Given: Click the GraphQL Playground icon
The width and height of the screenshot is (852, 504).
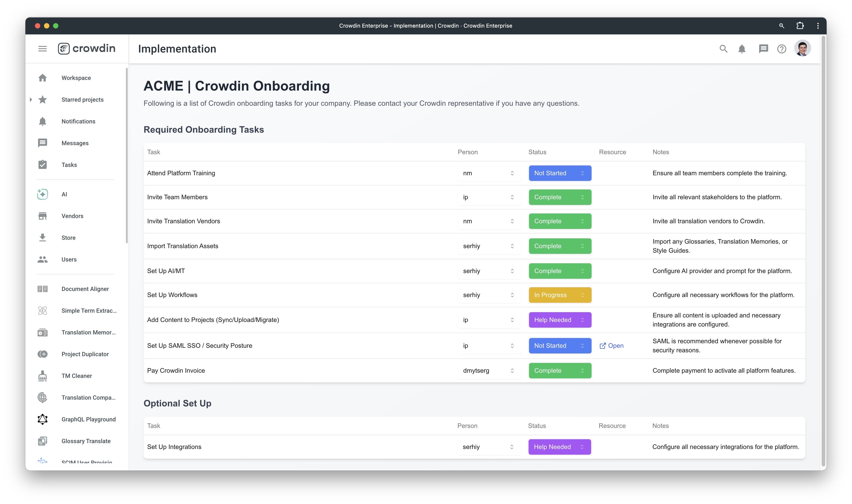Looking at the screenshot, I should [43, 419].
